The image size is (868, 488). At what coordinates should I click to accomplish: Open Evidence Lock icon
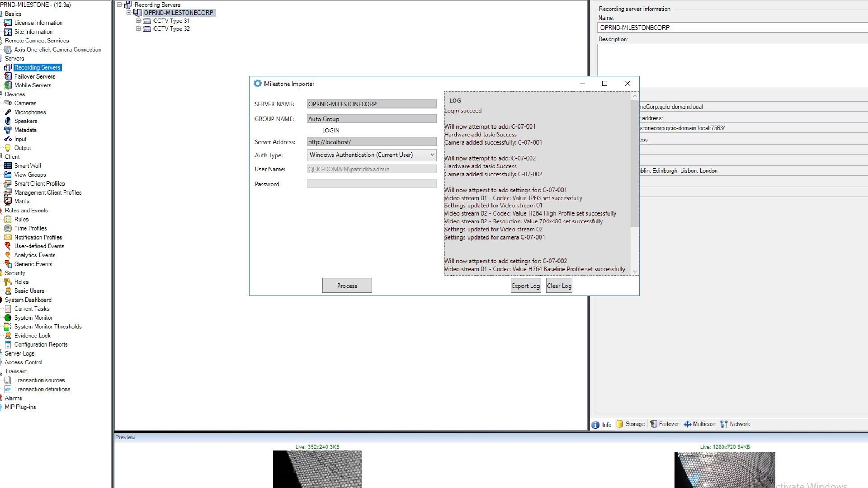(8, 336)
